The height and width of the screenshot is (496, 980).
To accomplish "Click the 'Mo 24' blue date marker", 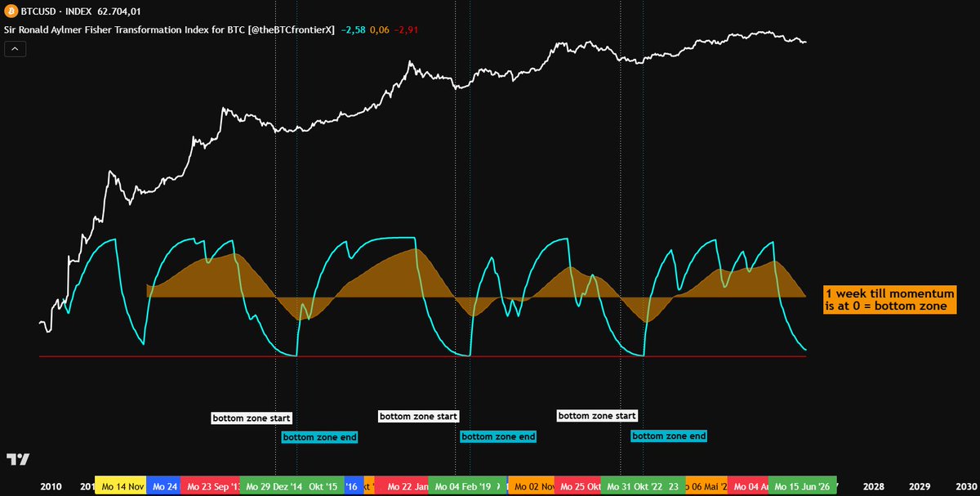I will pos(163,486).
